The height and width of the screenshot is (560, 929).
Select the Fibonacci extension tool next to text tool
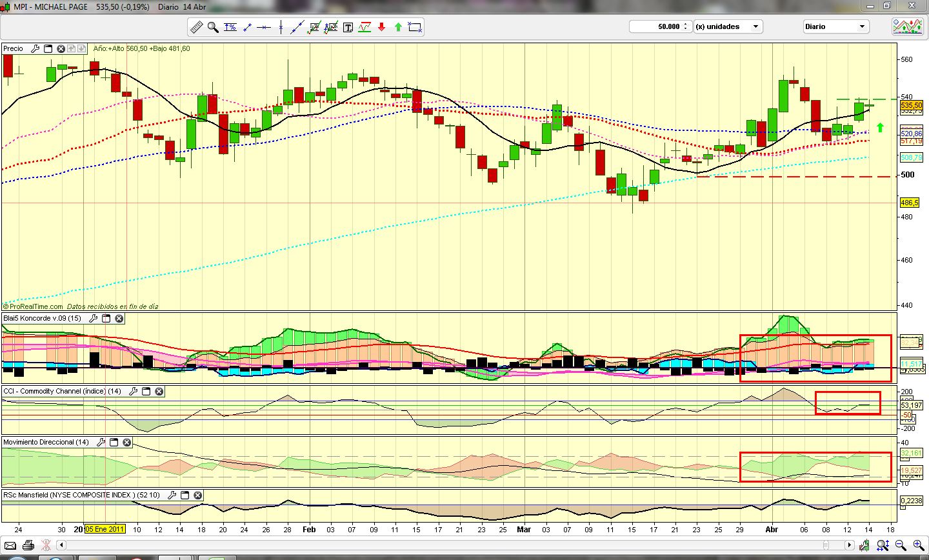coord(331,27)
